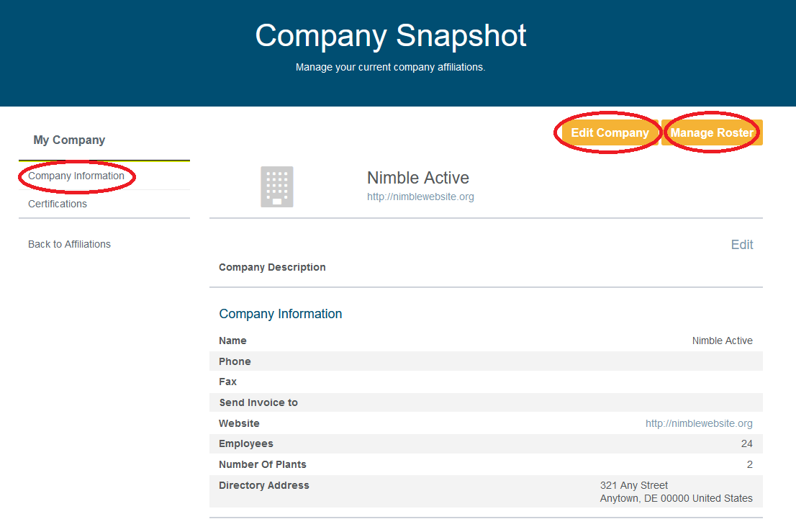Screen dimensions: 796x532
Task: Click the Number Of Plants label
Action: pyautogui.click(x=263, y=464)
